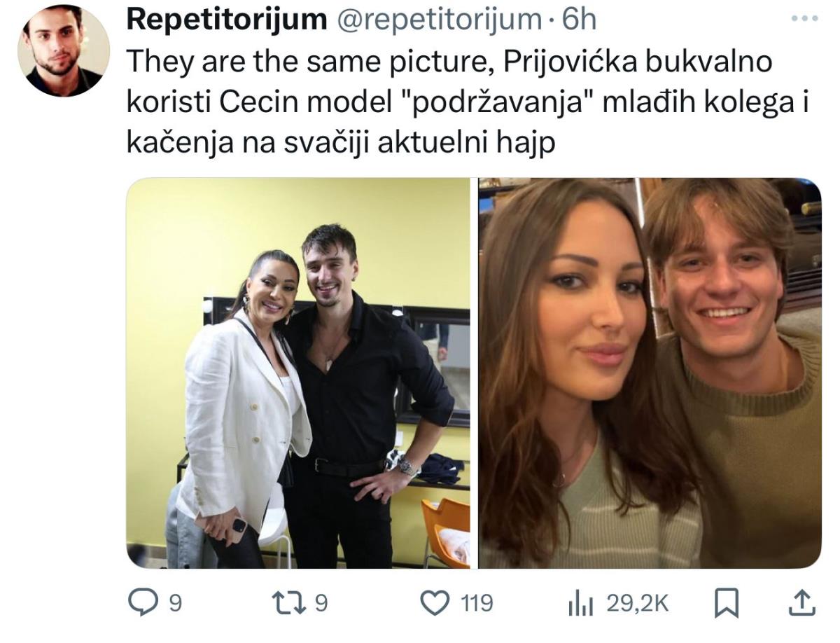Open the @repetitorijum handle link
840x643 pixels.
440,20
